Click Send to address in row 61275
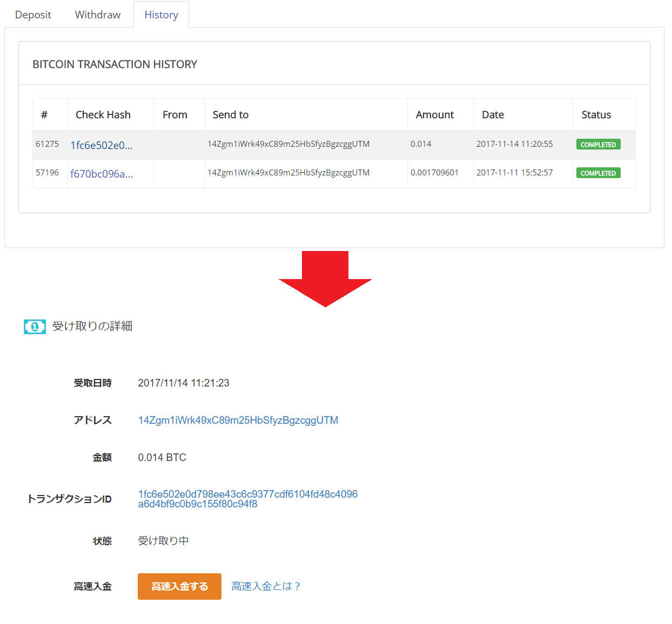Viewport: 672px width, 624px height. [x=288, y=144]
